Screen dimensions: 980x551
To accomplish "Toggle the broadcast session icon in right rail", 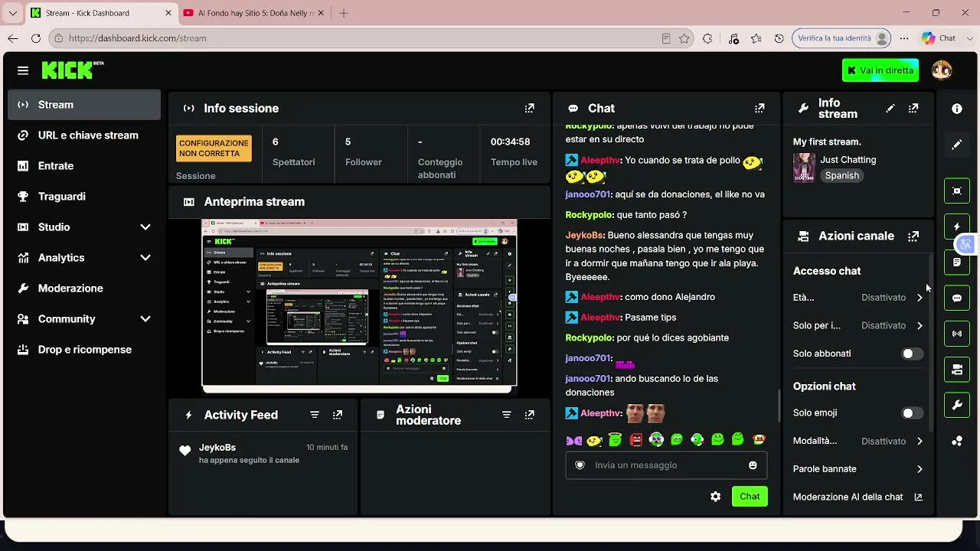I will coord(957,334).
